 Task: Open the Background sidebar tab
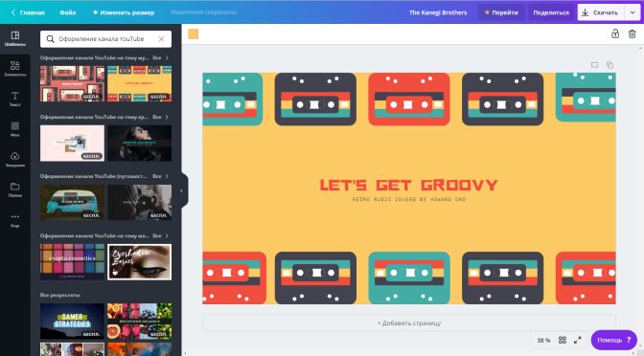pos(14,129)
